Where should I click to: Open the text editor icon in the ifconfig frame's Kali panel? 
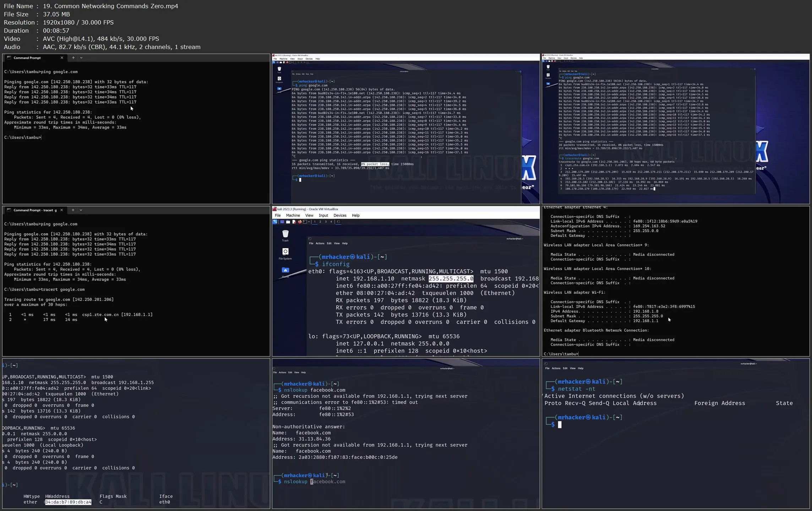294,222
